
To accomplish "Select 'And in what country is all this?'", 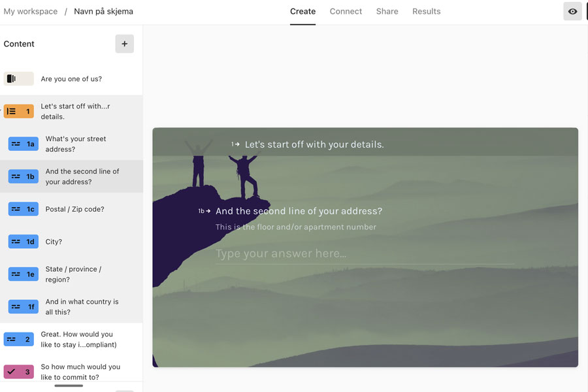I will click(x=71, y=307).
